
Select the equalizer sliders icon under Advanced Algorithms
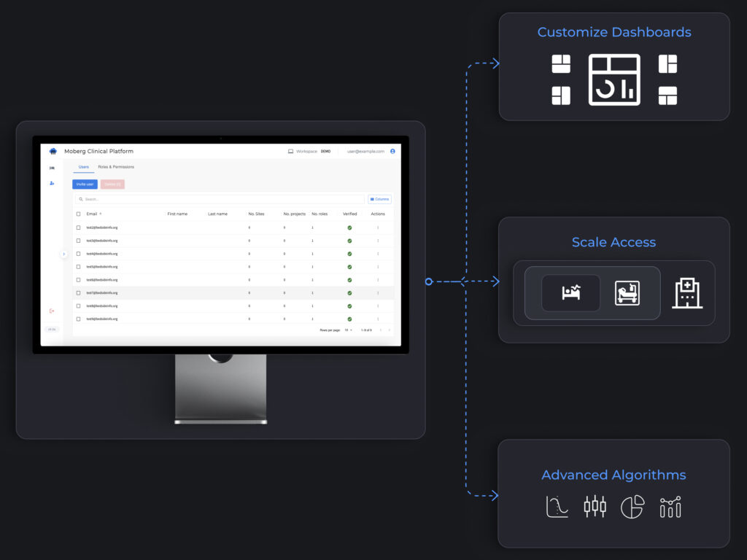click(x=595, y=505)
